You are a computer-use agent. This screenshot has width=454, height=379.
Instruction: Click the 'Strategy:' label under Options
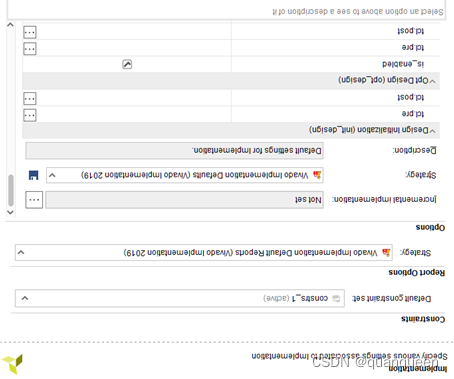click(421, 175)
